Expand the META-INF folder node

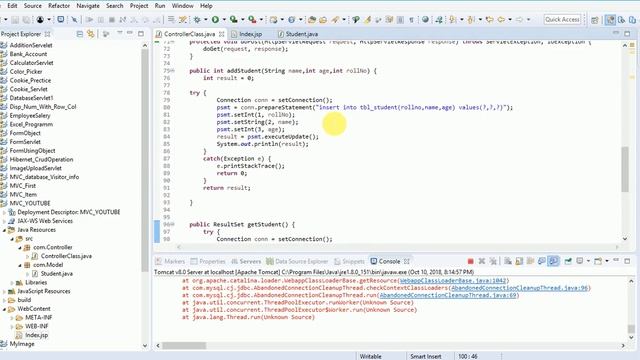pos(12,318)
